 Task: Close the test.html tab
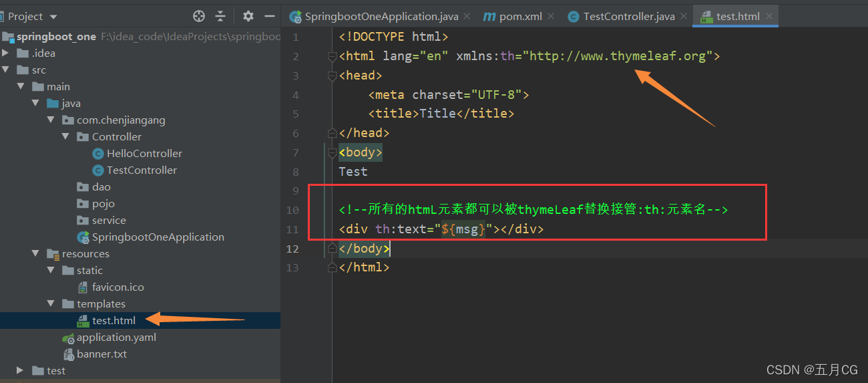click(770, 16)
